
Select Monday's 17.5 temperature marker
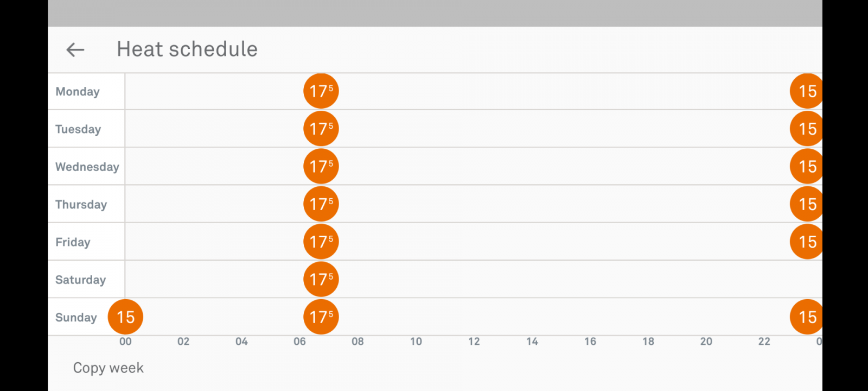tap(321, 91)
